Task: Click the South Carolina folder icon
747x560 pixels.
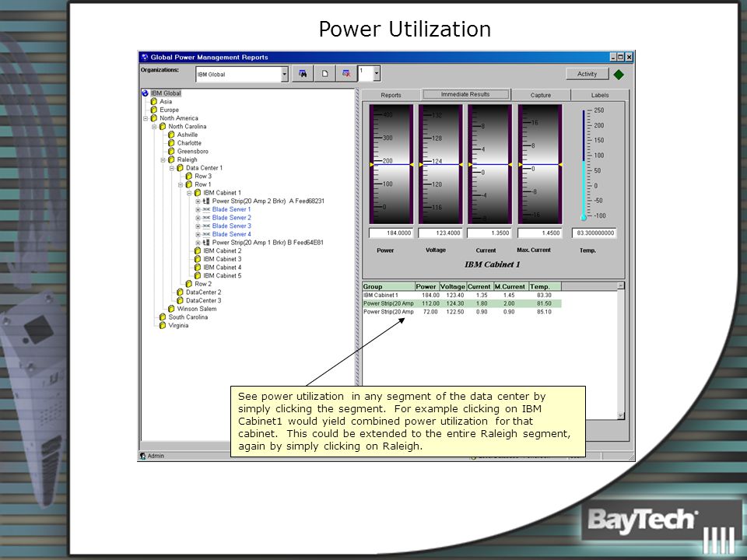Action: (163, 317)
